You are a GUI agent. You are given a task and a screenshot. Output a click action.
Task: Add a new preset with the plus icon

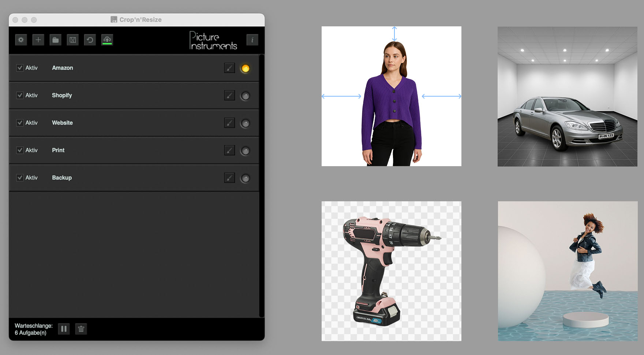[x=38, y=40]
